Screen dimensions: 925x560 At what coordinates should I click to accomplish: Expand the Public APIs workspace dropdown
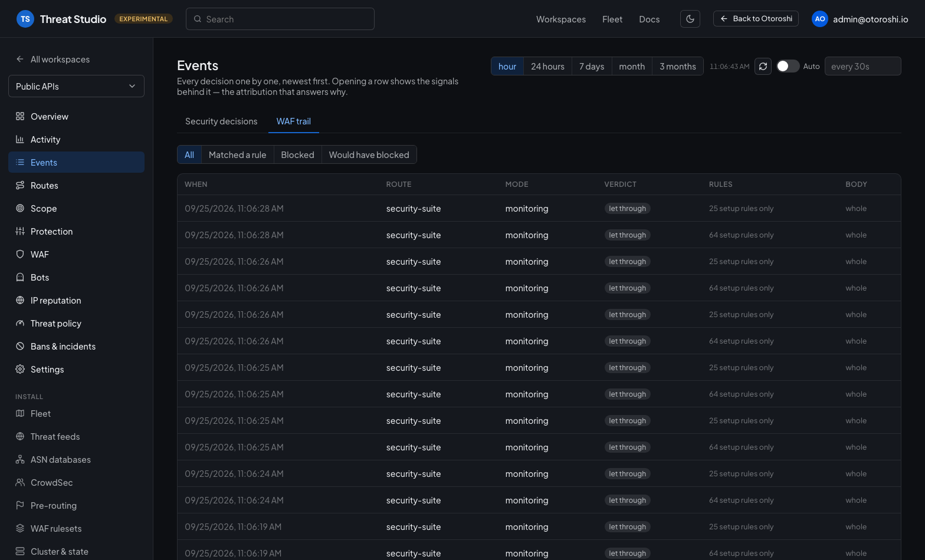tap(76, 86)
